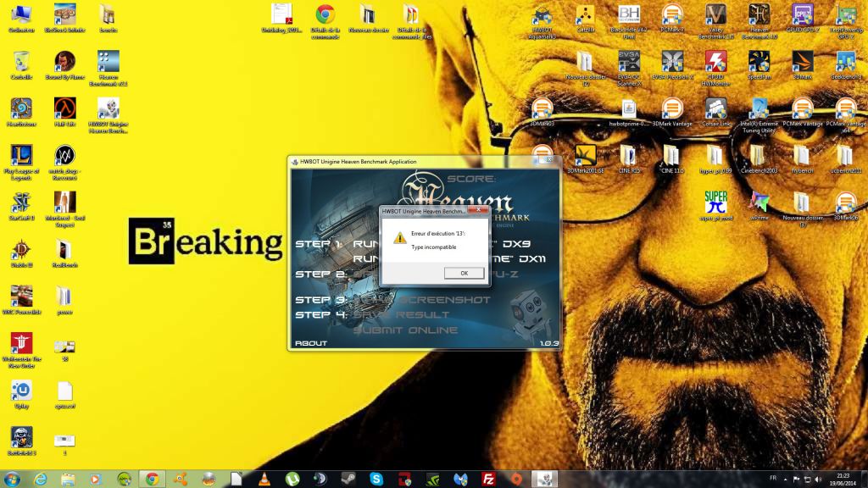Open the Windows Start menu
The height and width of the screenshot is (488, 868).
tap(12, 480)
